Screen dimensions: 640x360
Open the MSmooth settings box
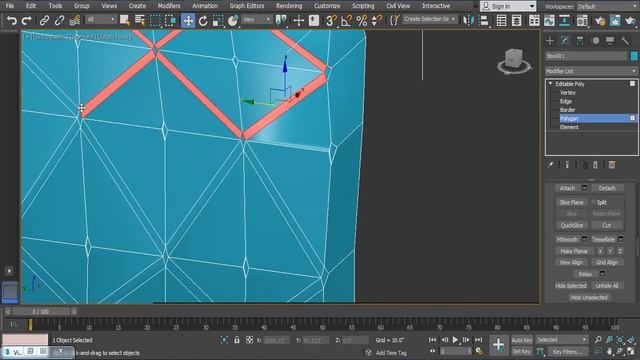click(584, 239)
